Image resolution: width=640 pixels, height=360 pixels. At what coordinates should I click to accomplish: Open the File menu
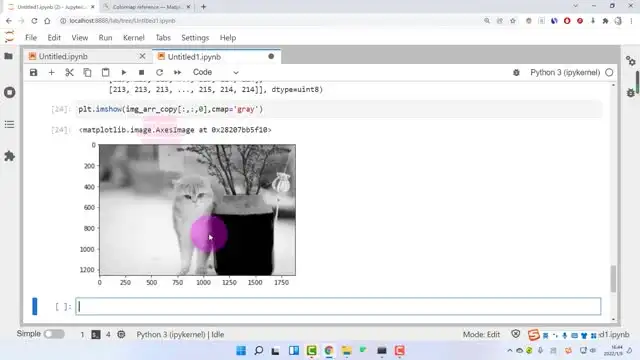pyautogui.click(x=31, y=38)
